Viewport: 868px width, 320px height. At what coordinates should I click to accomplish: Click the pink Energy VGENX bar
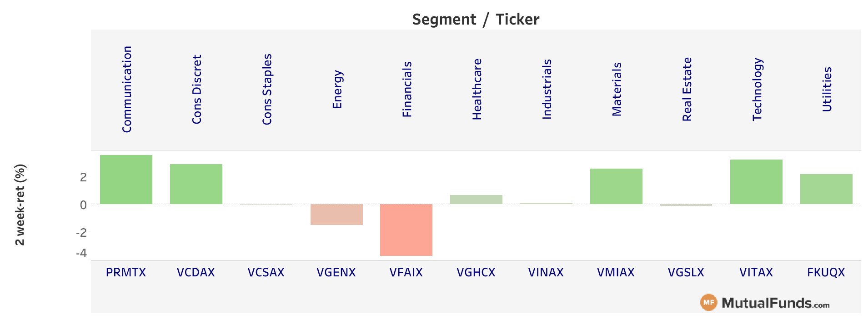pos(336,215)
